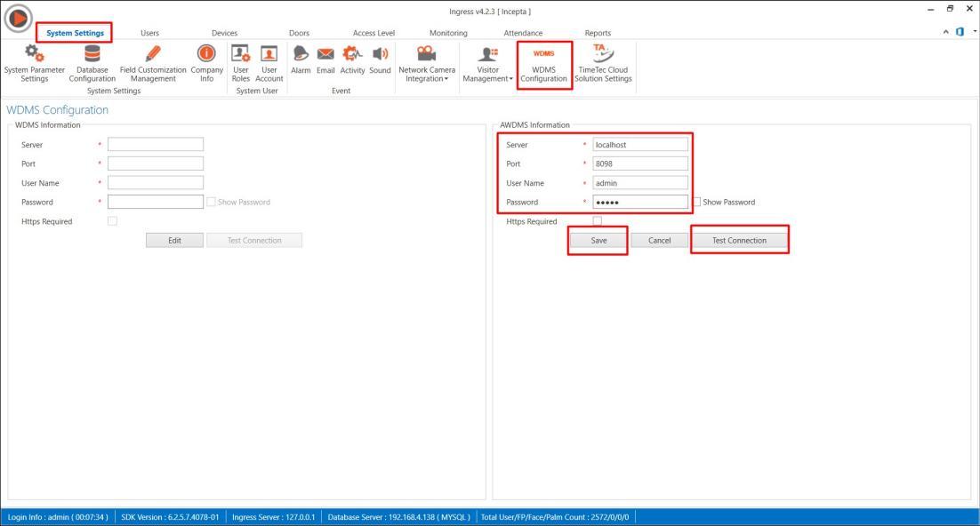This screenshot has height=526, width=980.
Task: Click status bar Ingress Server : 127.0.0.1
Action: 274,517
